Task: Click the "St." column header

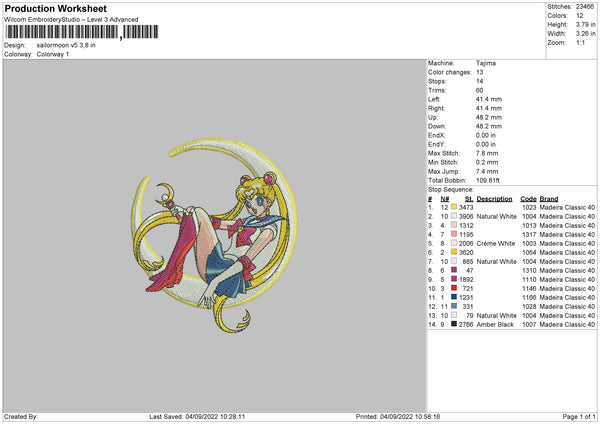Action: [469, 199]
